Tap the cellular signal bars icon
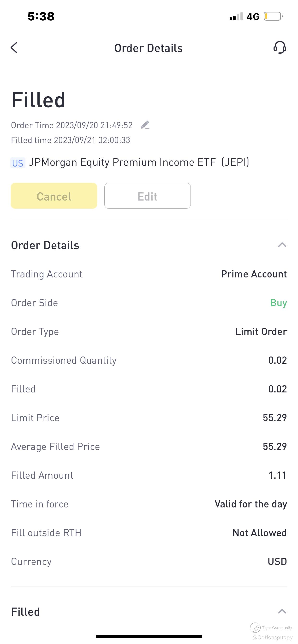This screenshot has width=298, height=644. pyautogui.click(x=236, y=17)
